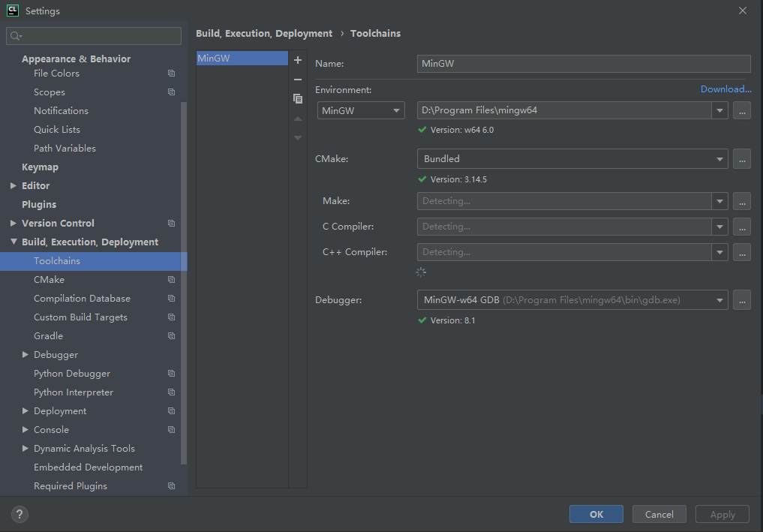Open Custom Build Targets settings
The image size is (763, 532).
[80, 317]
